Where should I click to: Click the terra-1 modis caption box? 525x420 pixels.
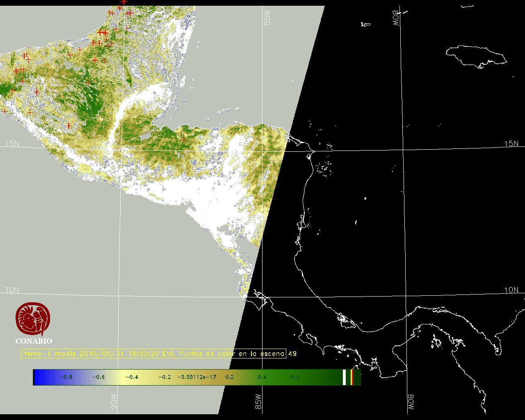(153, 354)
